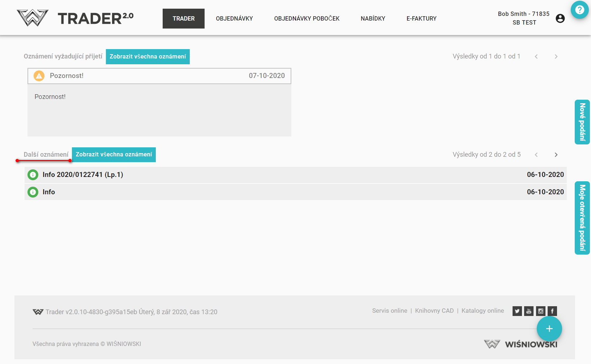Image resolution: width=591 pixels, height=364 pixels.
Task: Open the Twitter icon in footer
Action: [517, 311]
